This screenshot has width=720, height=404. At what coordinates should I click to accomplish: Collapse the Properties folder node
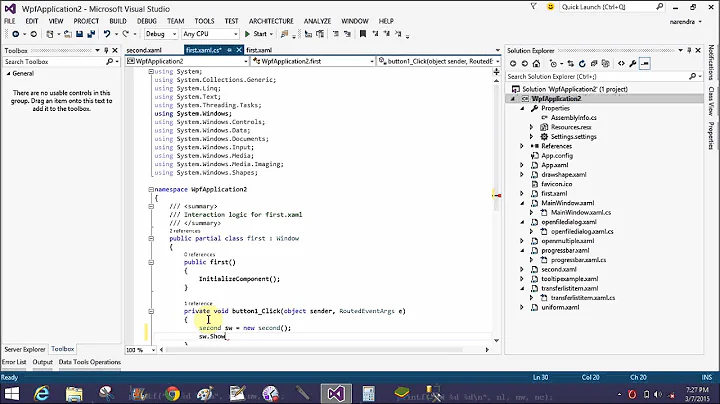[x=522, y=108]
